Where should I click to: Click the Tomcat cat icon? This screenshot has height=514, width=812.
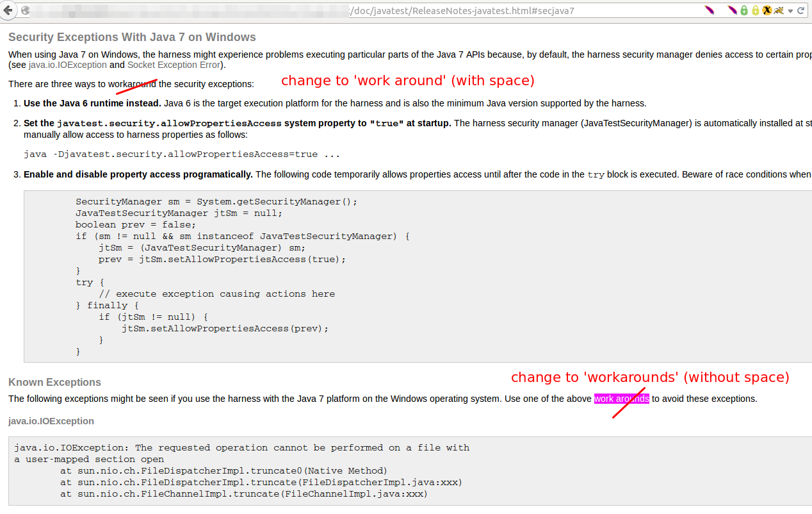(x=778, y=10)
